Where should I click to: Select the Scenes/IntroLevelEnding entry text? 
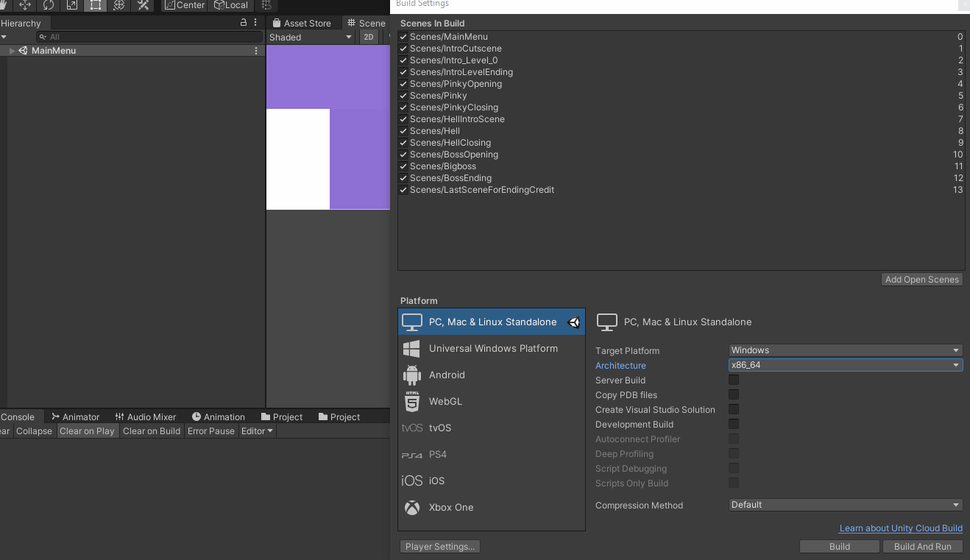pyautogui.click(x=461, y=72)
